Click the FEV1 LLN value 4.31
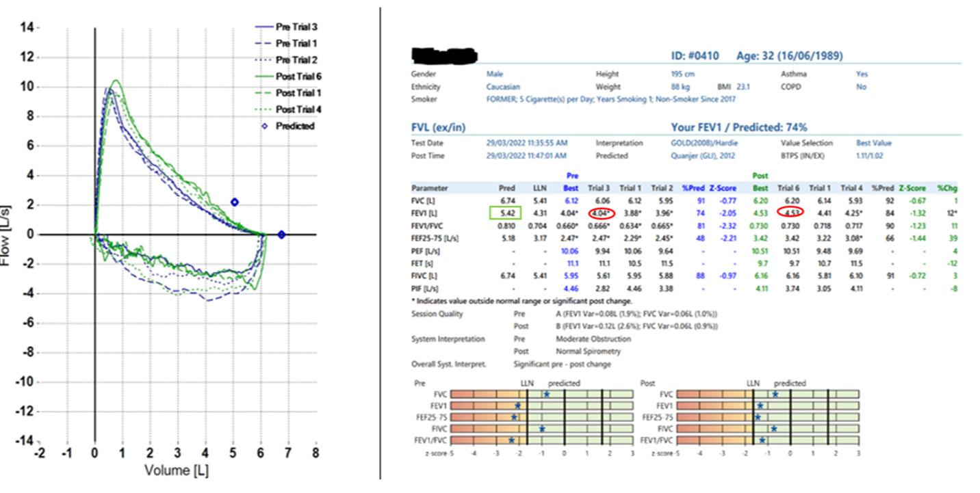The height and width of the screenshot is (493, 980). point(540,213)
